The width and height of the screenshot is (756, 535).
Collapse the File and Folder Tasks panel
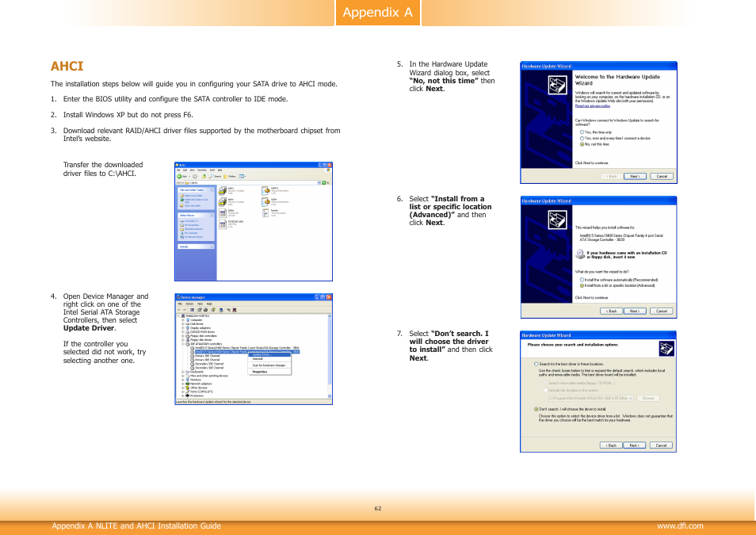(212, 189)
